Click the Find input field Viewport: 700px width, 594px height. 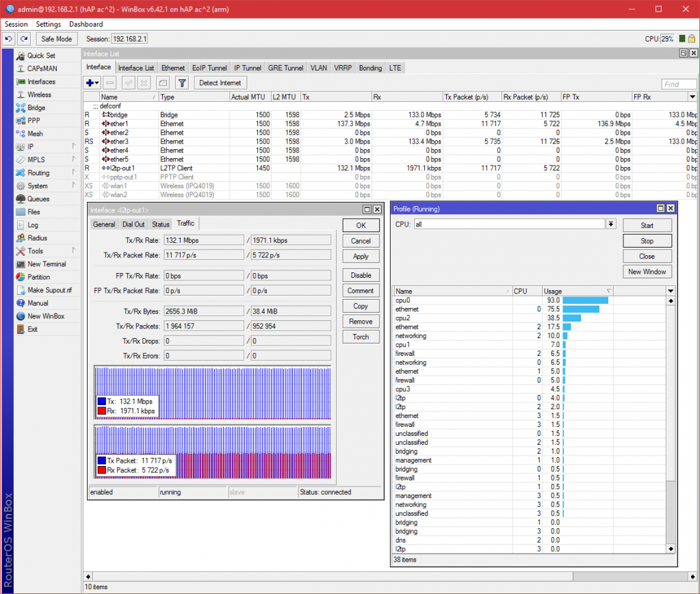click(678, 83)
